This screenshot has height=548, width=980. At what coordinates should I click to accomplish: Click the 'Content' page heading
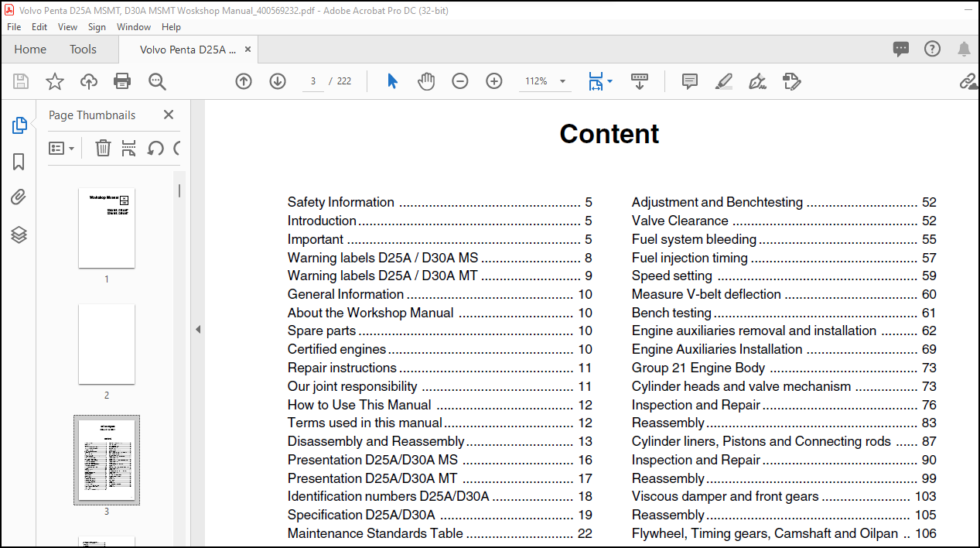point(610,134)
